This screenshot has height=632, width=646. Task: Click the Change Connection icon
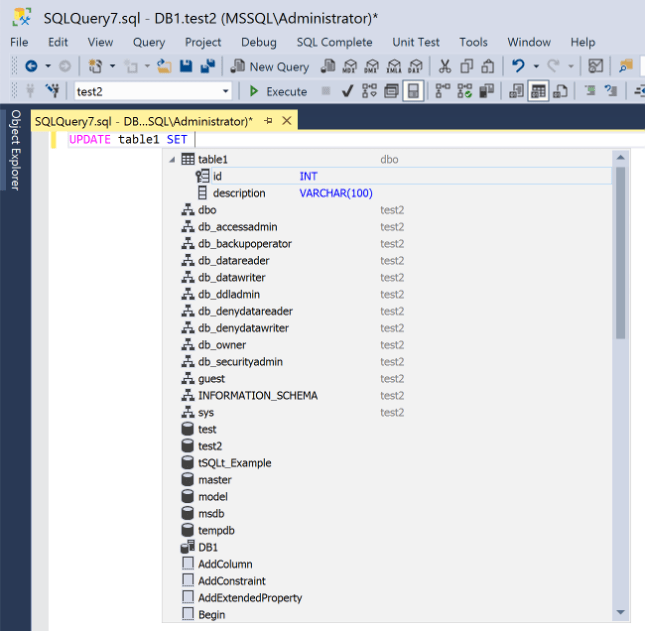[52, 91]
